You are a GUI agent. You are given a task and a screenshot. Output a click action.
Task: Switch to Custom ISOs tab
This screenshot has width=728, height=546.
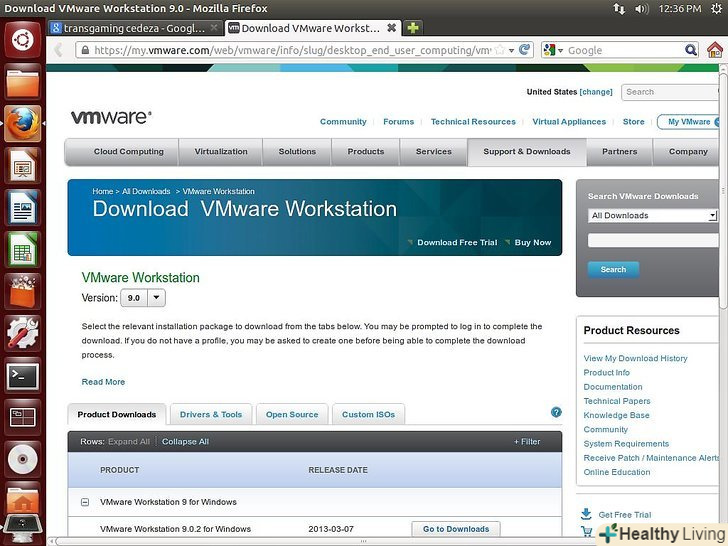pyautogui.click(x=368, y=414)
